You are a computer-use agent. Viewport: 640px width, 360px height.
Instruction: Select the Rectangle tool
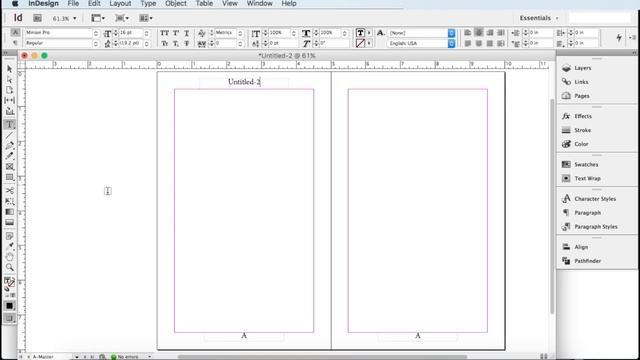[x=10, y=178]
